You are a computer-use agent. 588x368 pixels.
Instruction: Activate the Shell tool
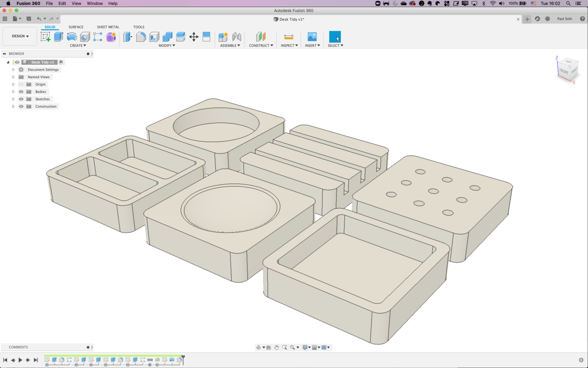coord(154,36)
